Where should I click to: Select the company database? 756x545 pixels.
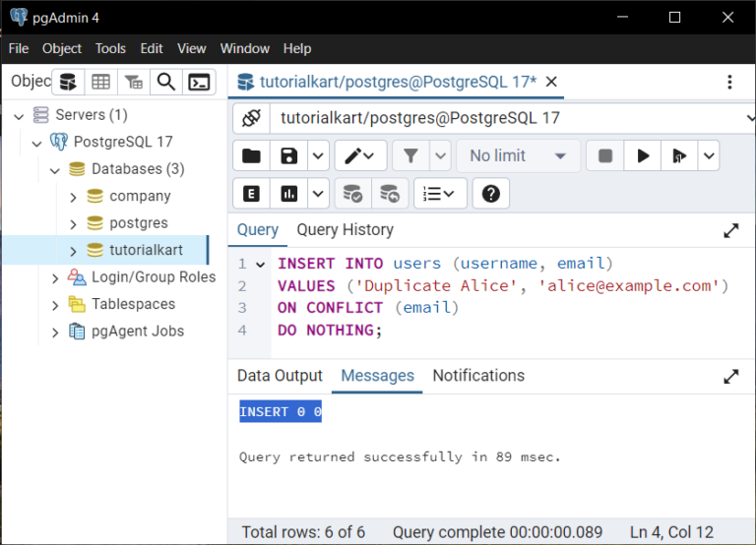coord(140,196)
